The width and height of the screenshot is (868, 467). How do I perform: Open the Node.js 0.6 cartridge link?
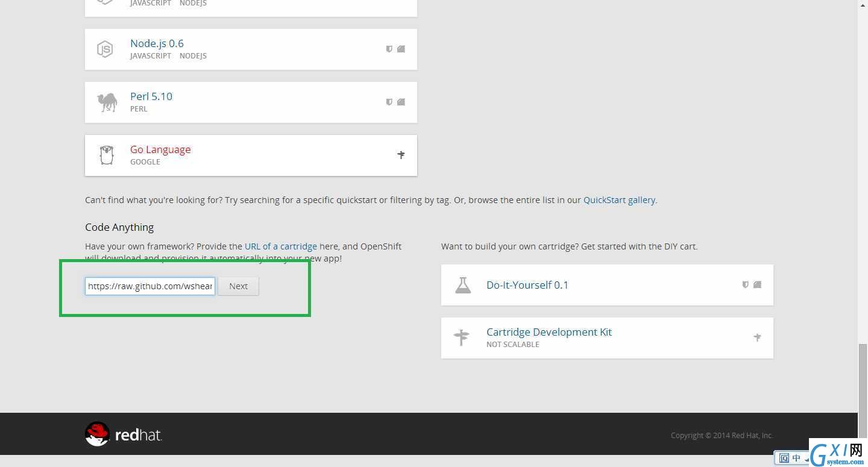click(157, 43)
